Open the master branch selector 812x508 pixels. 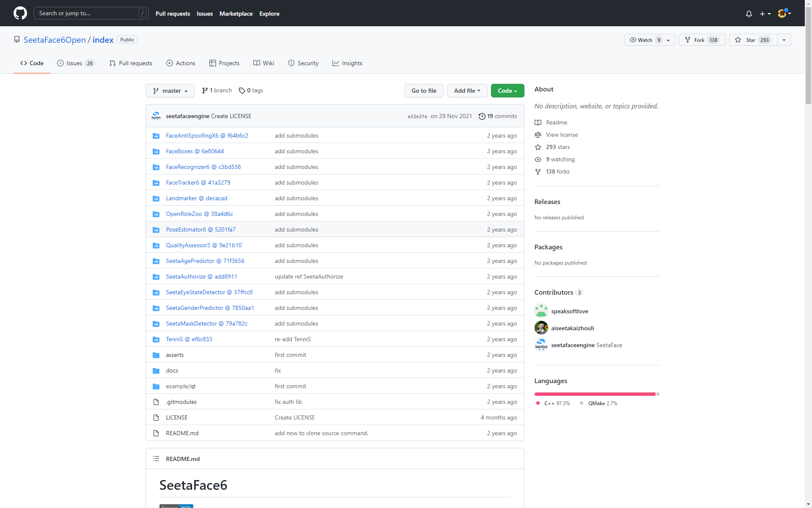click(170, 91)
